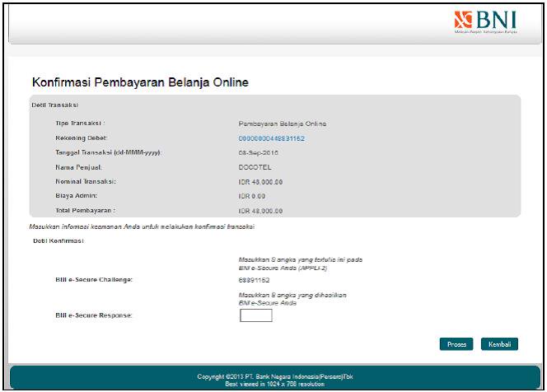Screen dimensions: 547x392
Task: Click the Konfirmasi Pembayaran Belanja Online heading
Action: pos(140,83)
